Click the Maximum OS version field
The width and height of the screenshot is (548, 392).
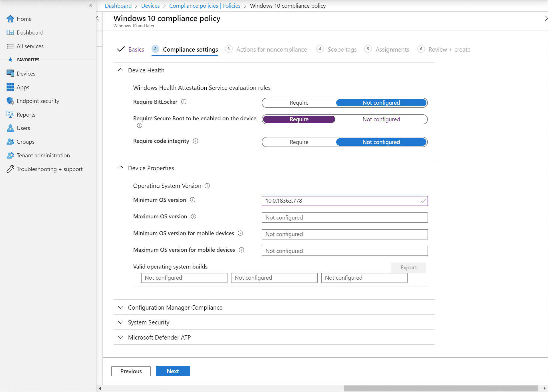[x=344, y=217]
